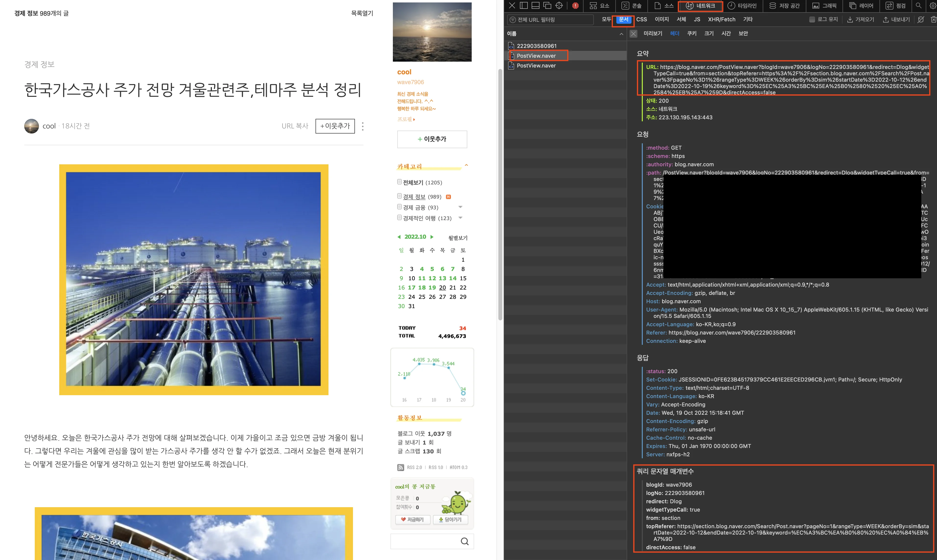Check the 전체보기 category box

tap(399, 182)
